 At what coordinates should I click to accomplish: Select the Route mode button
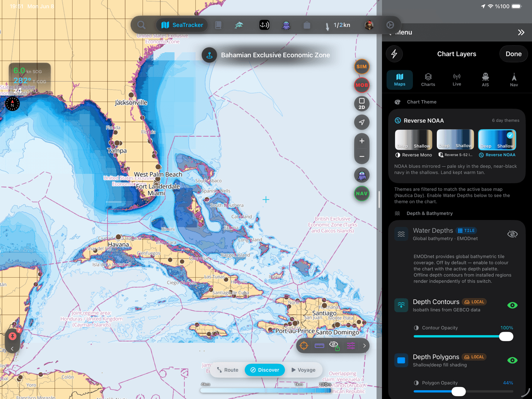pos(228,370)
